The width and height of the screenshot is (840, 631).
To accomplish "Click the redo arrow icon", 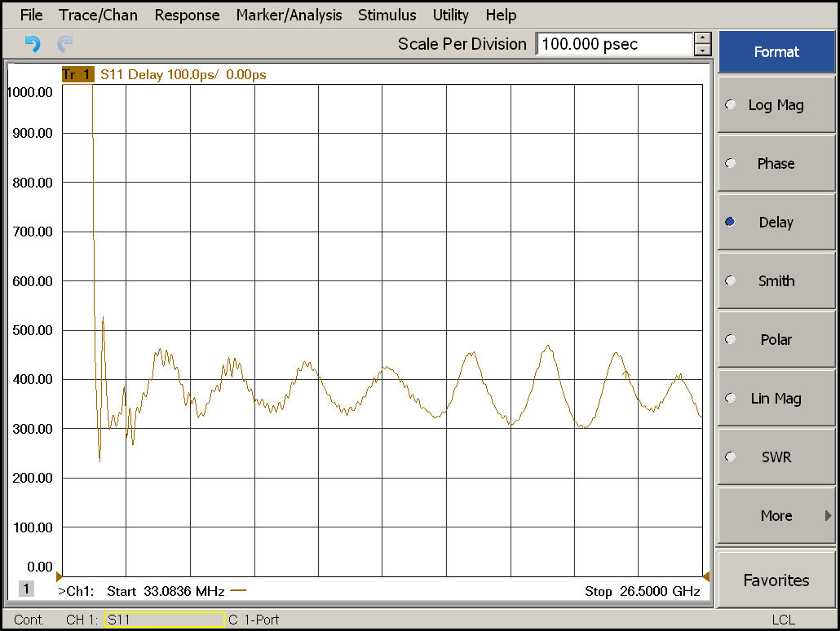I will point(64,44).
